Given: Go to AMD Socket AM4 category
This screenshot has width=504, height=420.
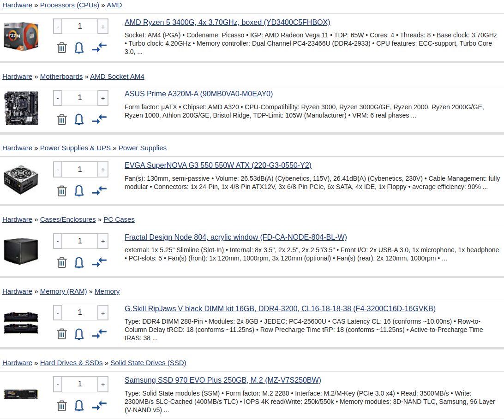Looking at the screenshot, I should [x=117, y=77].
